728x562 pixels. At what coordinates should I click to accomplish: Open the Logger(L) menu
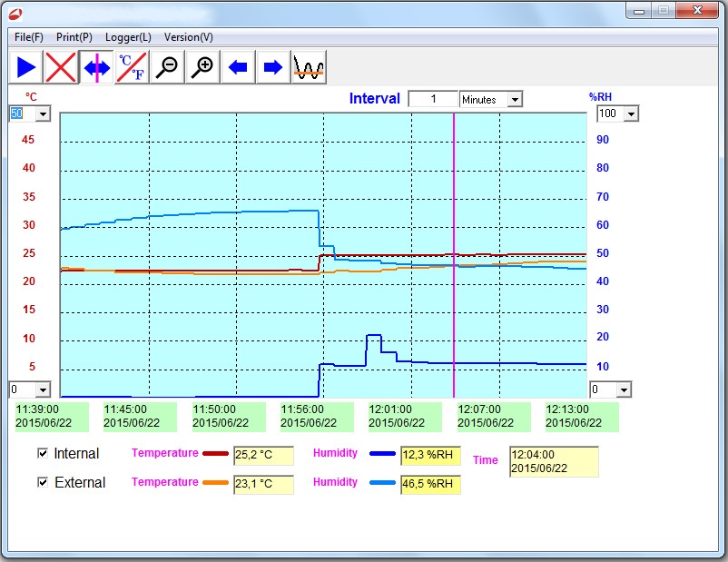pyautogui.click(x=128, y=37)
